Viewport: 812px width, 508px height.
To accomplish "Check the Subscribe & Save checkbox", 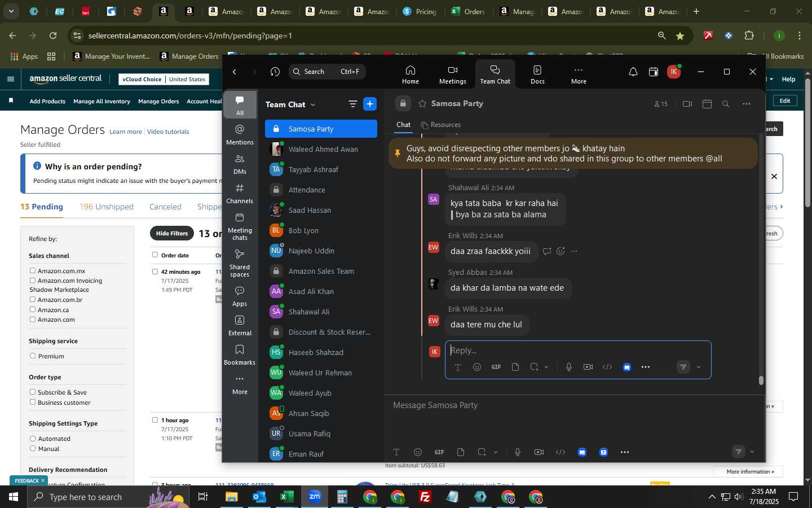I will [33, 392].
